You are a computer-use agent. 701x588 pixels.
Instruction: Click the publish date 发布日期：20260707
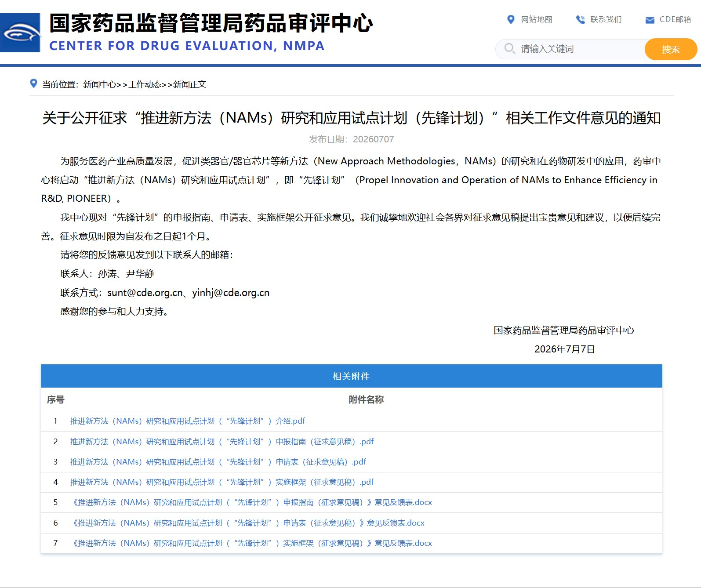pos(351,139)
